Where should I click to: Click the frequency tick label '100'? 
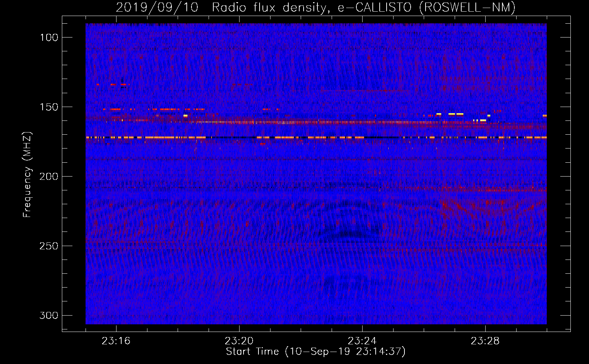[49, 37]
